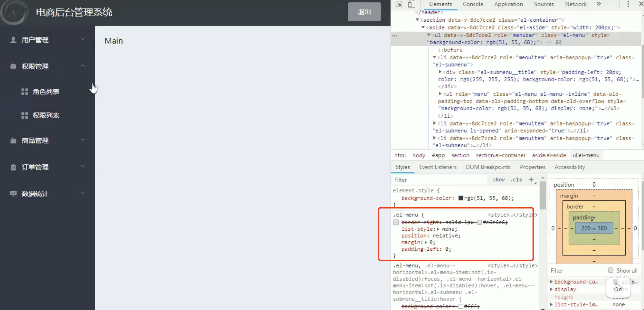This screenshot has width=644, height=310.
Task: Click the 角色列表 grid icon
Action: pos(25,92)
